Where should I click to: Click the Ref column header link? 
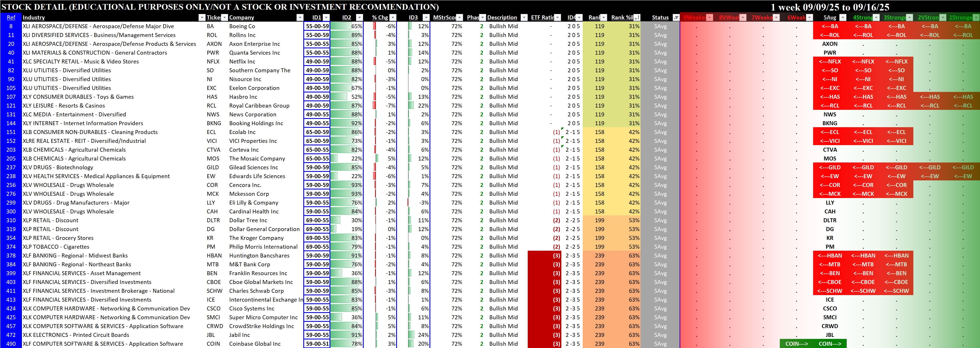click(11, 17)
